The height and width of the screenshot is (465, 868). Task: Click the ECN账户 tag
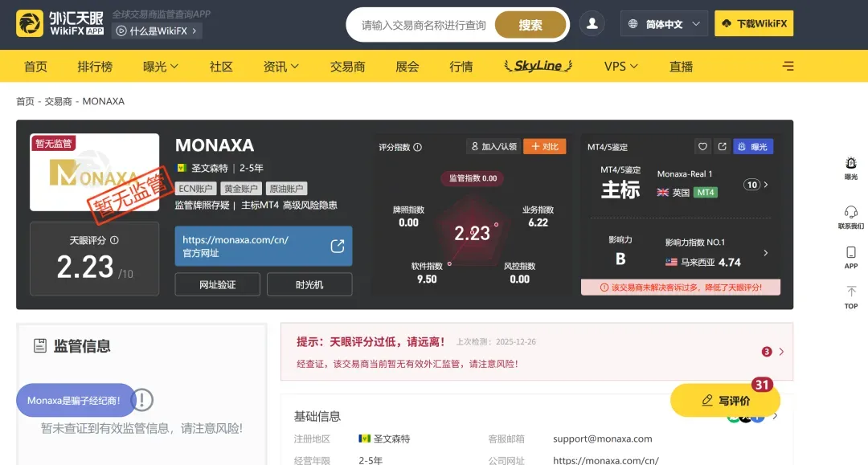(x=195, y=189)
